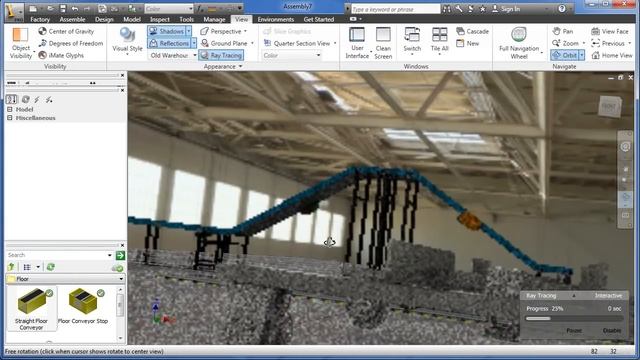The height and width of the screenshot is (360, 640).
Task: Click the Previous view button
Action: 608,43
